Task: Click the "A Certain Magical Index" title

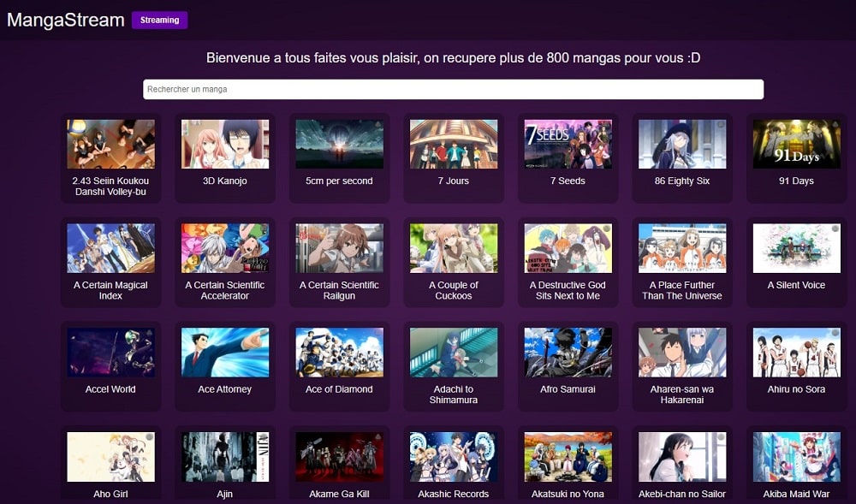Action: (x=110, y=290)
